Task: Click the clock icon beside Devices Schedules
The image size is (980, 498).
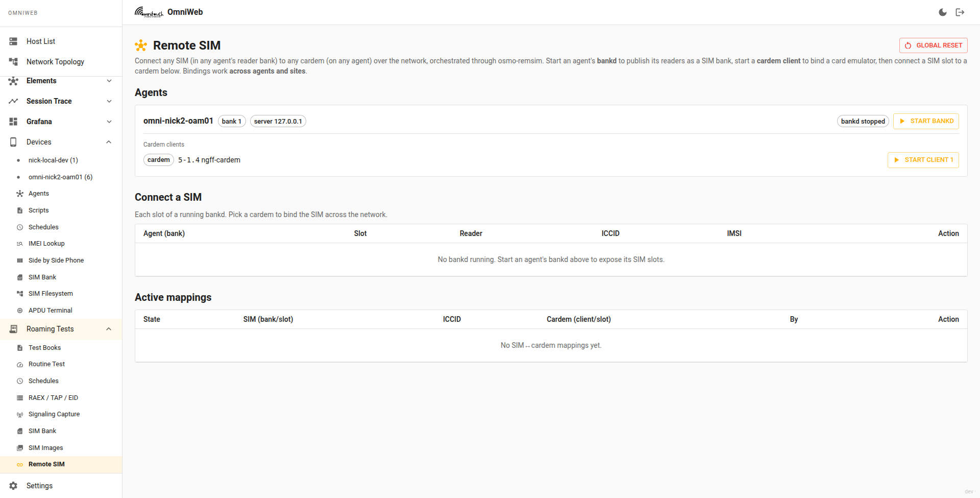Action: (x=20, y=227)
